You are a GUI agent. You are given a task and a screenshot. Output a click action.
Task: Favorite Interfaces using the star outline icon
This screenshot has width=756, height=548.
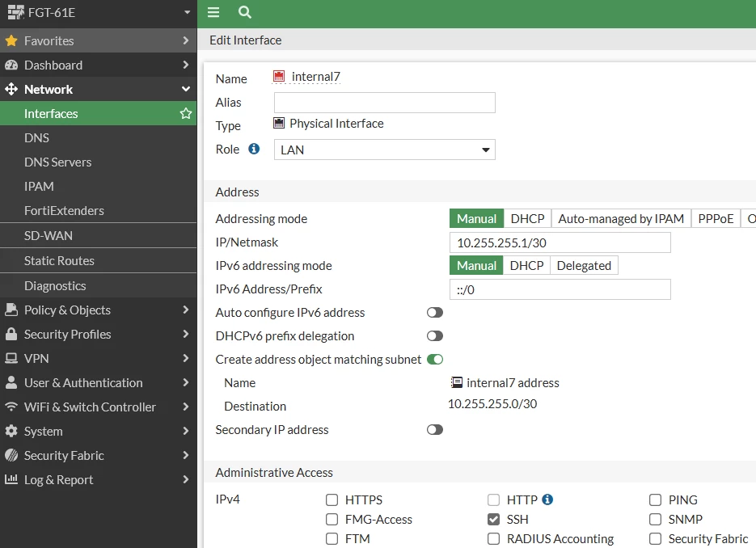click(186, 113)
